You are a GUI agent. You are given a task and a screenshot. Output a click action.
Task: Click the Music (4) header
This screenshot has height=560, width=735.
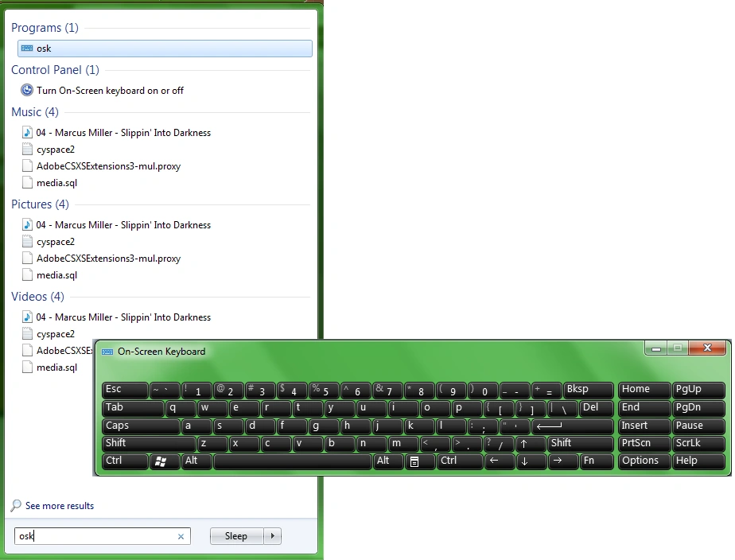[x=35, y=112]
